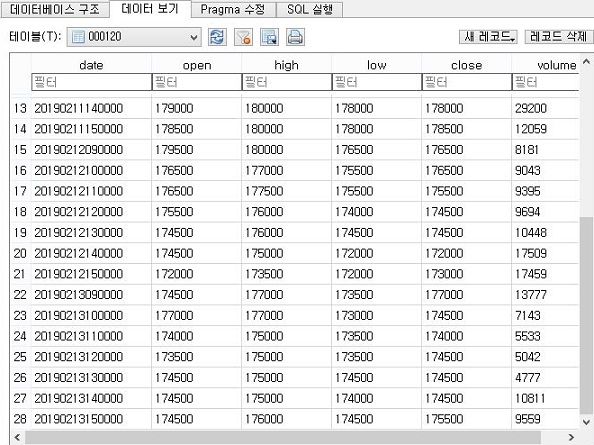Focus the filter field under open column
The width and height of the screenshot is (594, 445).
197,82
